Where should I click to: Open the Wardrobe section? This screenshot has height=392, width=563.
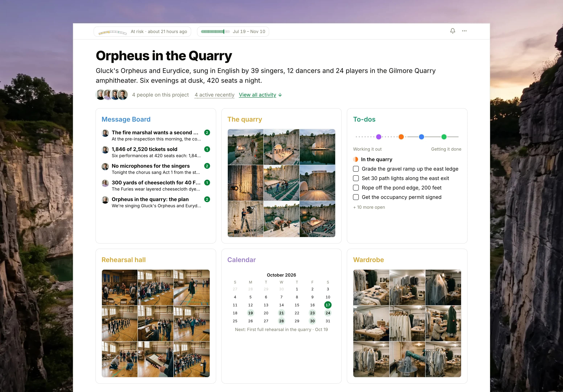(x=368, y=260)
